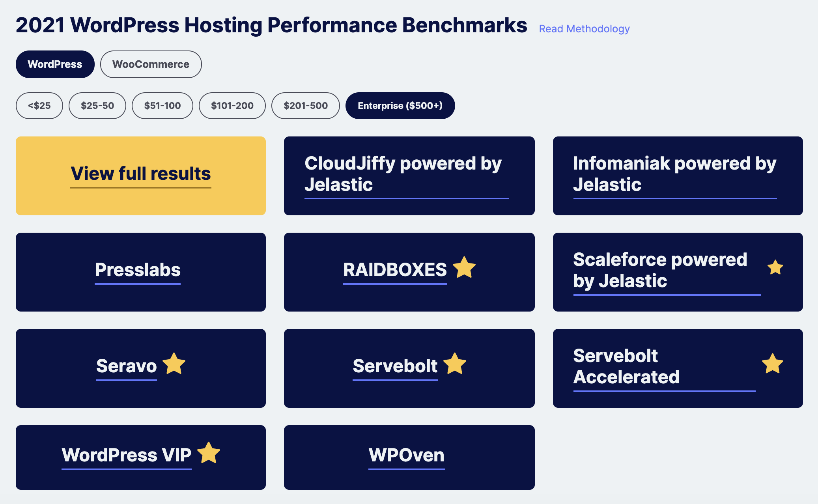818x504 pixels.
Task: Select the $51-100 price tier
Action: pyautogui.click(x=162, y=106)
